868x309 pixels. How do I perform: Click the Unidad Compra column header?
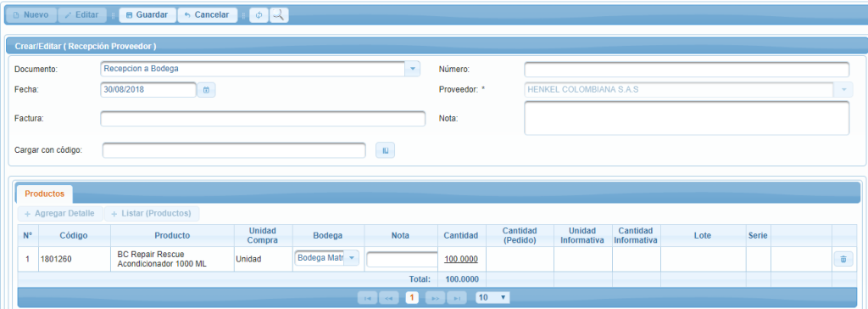[263, 236]
